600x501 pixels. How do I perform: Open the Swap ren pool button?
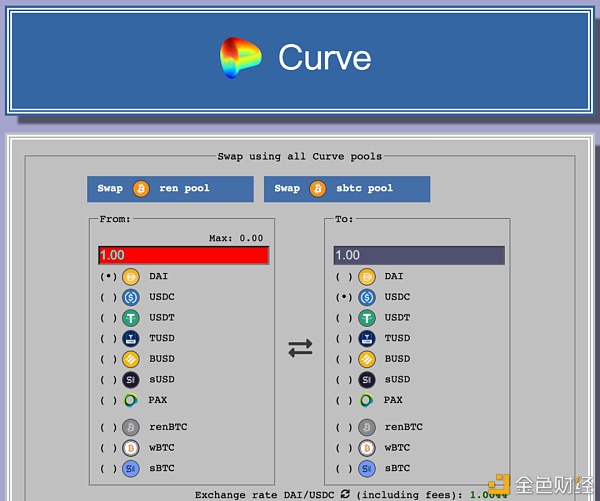tap(170, 189)
